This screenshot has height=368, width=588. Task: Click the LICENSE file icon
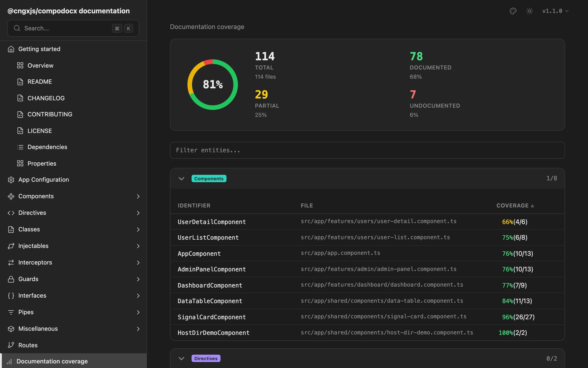tap(20, 131)
